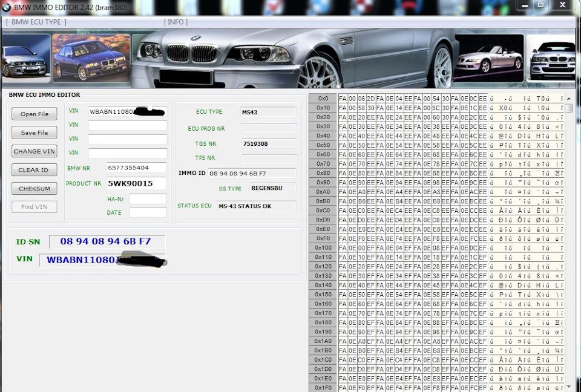Click the leftmost silver coupe thumbnail
This screenshot has height=392, width=581.
click(26, 59)
